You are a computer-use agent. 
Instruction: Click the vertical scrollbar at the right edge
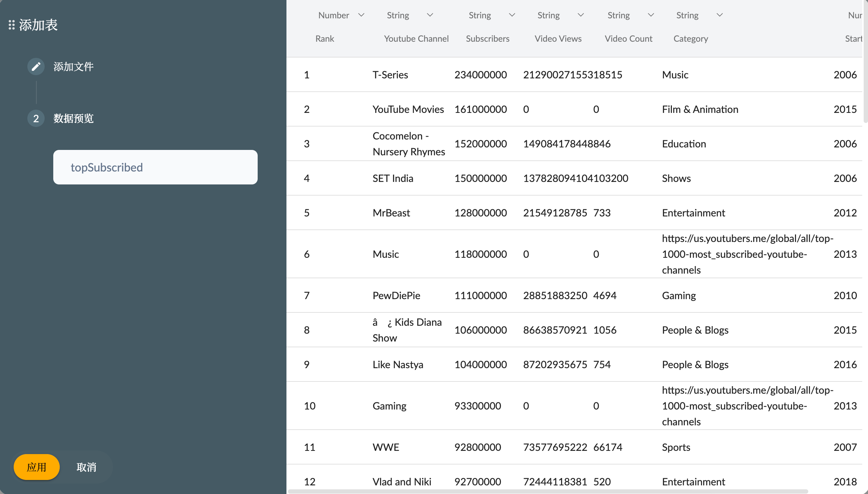coord(865,61)
